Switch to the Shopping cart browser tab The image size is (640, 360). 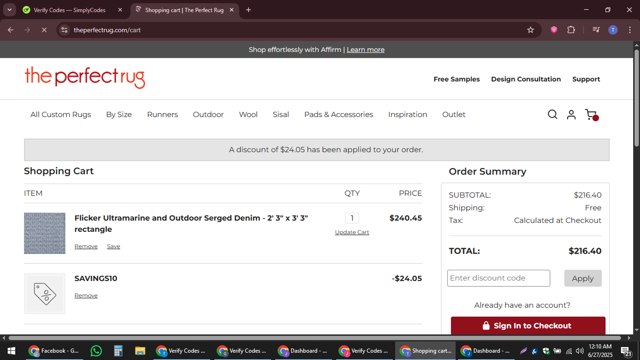(184, 10)
